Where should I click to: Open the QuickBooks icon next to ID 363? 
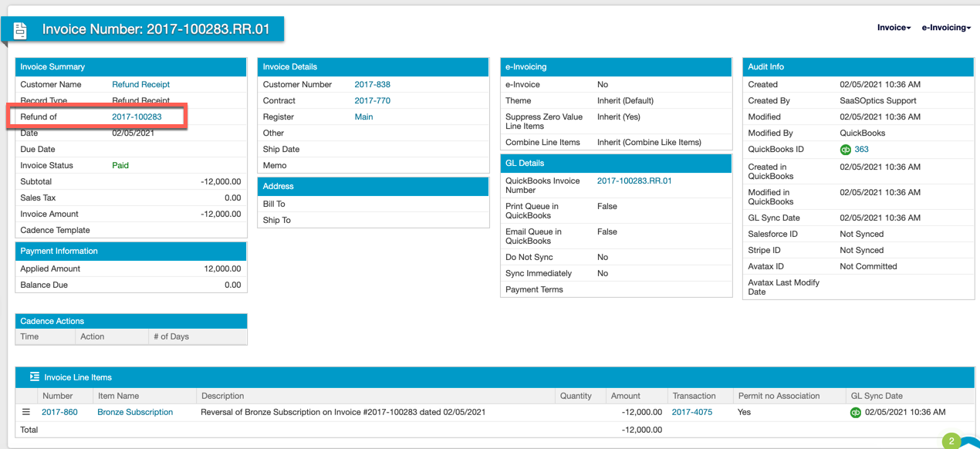(846, 150)
